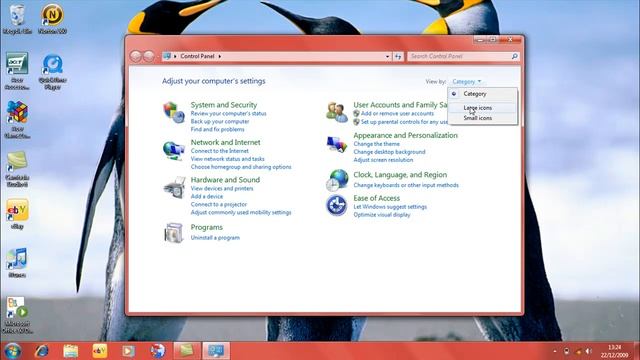Choose Large icons from view menu
This screenshot has width=640, height=360.
482,108
